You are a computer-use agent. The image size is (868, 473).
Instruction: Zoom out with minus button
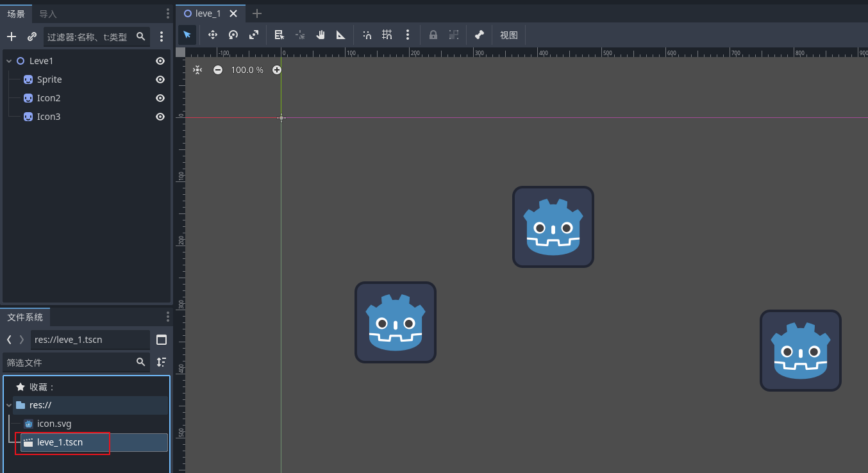pos(218,70)
